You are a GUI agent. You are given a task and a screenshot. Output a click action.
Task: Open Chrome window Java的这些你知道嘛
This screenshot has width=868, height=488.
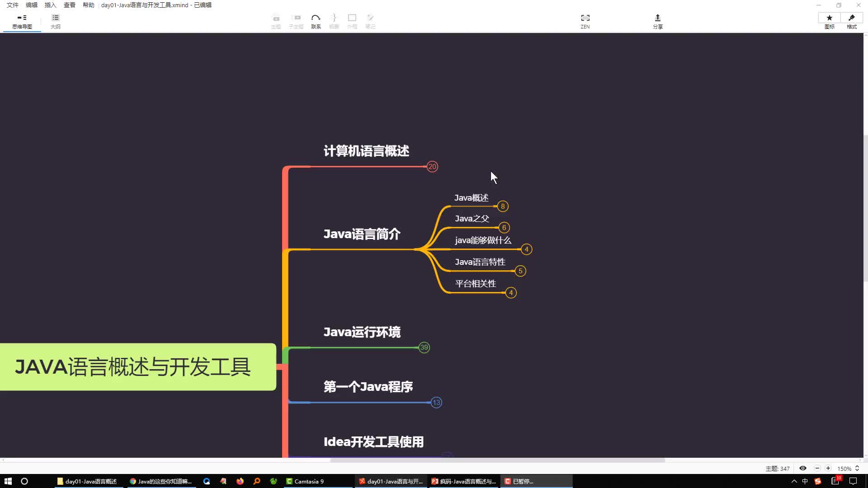point(161,481)
